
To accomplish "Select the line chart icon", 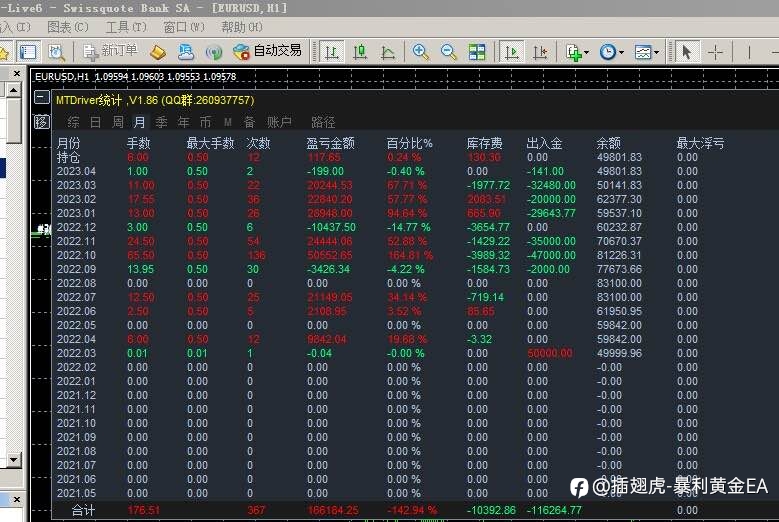I will coord(388,52).
